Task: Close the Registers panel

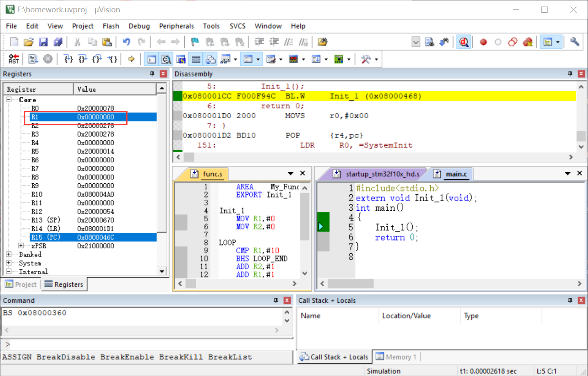Action: coord(163,74)
